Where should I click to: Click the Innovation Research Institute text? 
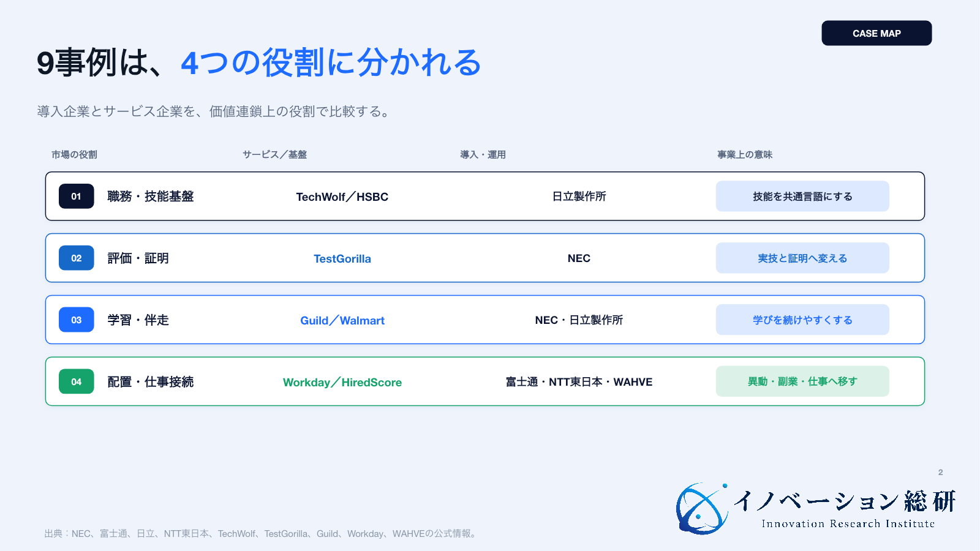[x=848, y=523]
